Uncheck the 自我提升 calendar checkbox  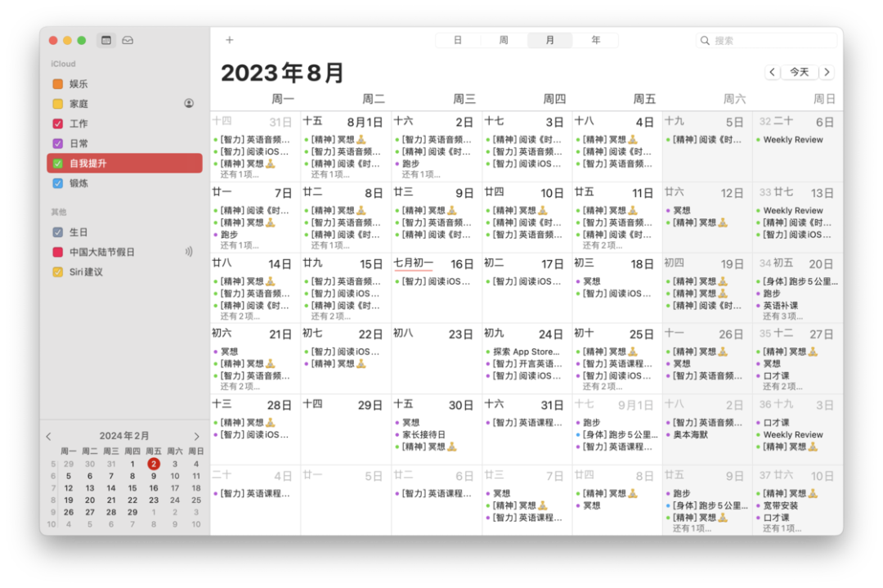coord(57,164)
